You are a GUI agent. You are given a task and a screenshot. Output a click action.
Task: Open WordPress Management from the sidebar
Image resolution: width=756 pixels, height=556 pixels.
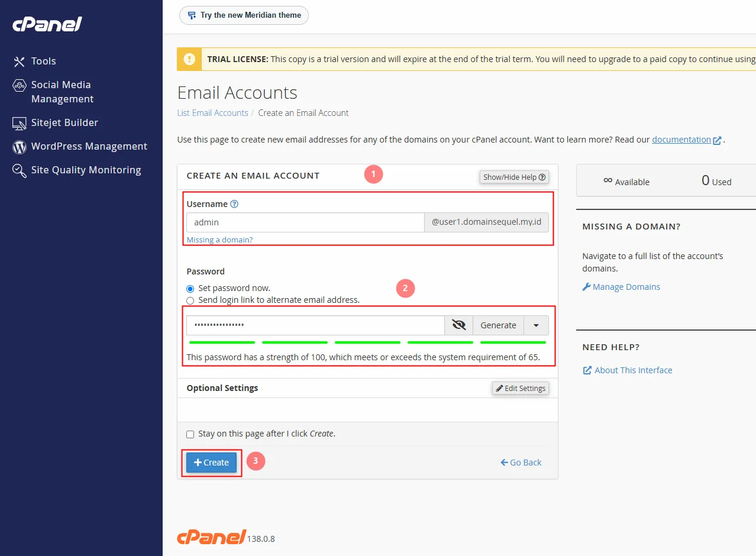click(x=89, y=146)
